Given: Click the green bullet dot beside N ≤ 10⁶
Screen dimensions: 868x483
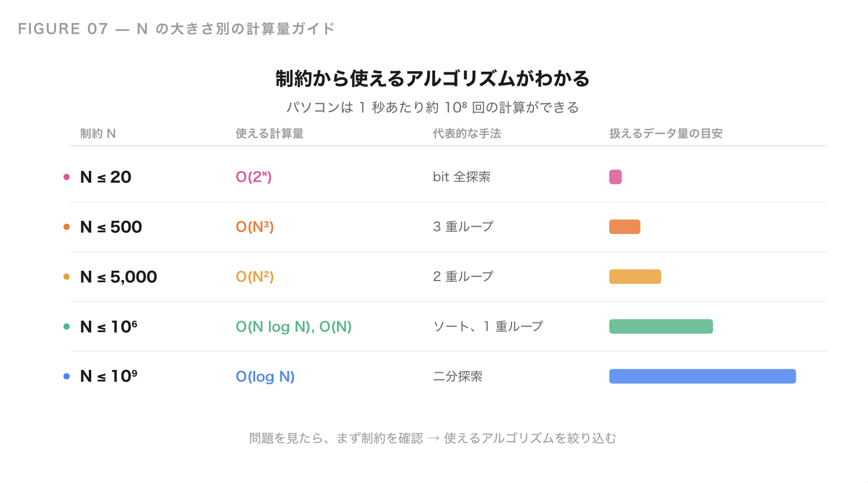Looking at the screenshot, I should [x=67, y=326].
